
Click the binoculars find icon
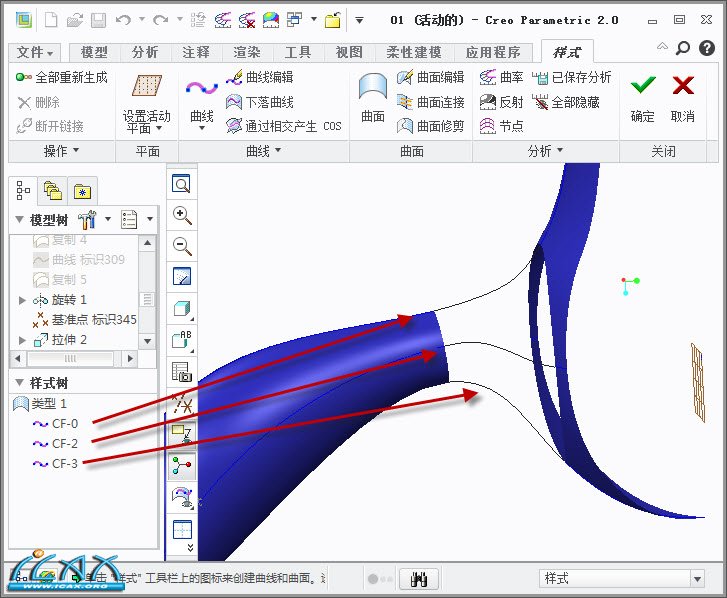click(x=420, y=579)
